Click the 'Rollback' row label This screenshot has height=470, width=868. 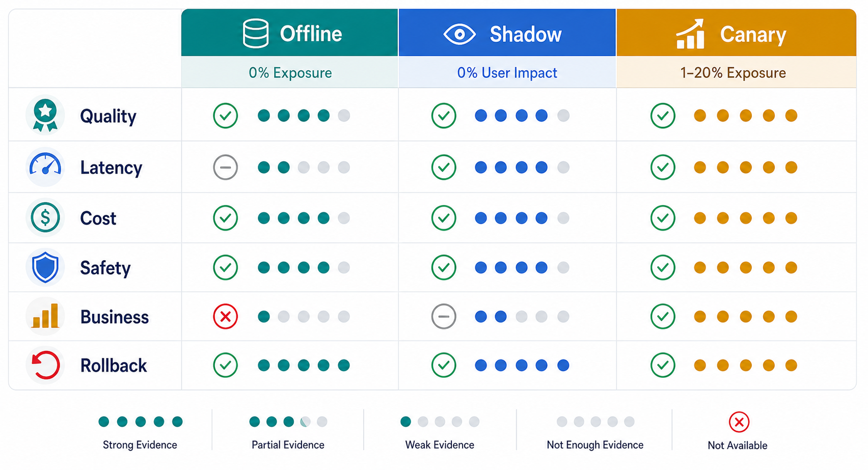coord(114,366)
